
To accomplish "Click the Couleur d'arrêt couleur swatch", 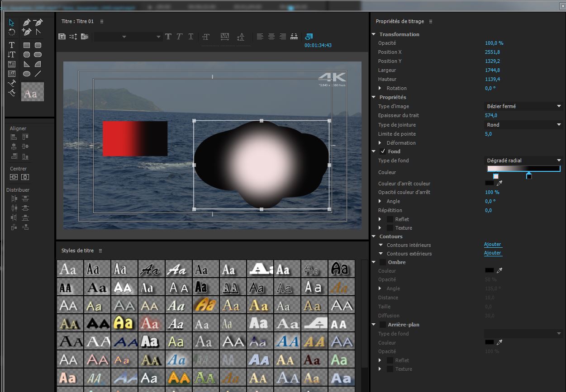I will pos(489,183).
